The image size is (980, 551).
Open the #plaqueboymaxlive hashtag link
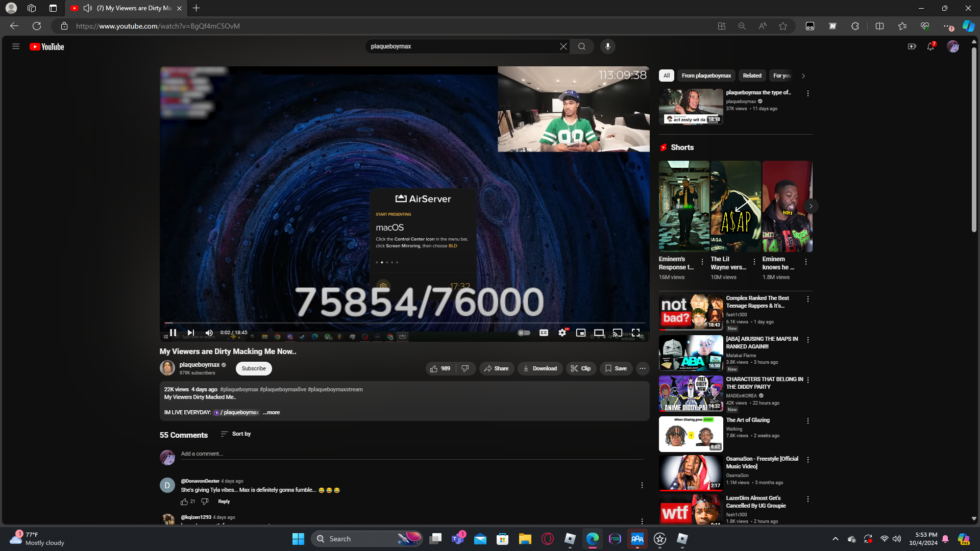point(283,389)
